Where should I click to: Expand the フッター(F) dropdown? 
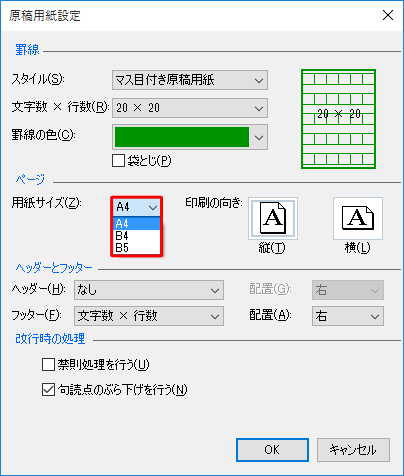click(x=149, y=316)
